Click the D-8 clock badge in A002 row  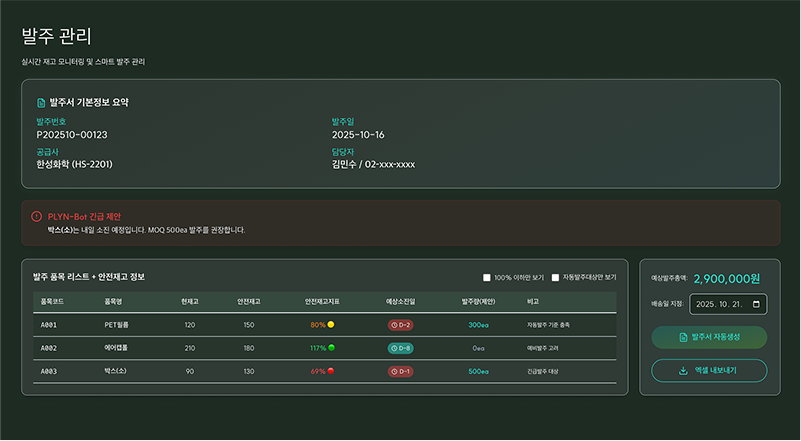[400, 348]
